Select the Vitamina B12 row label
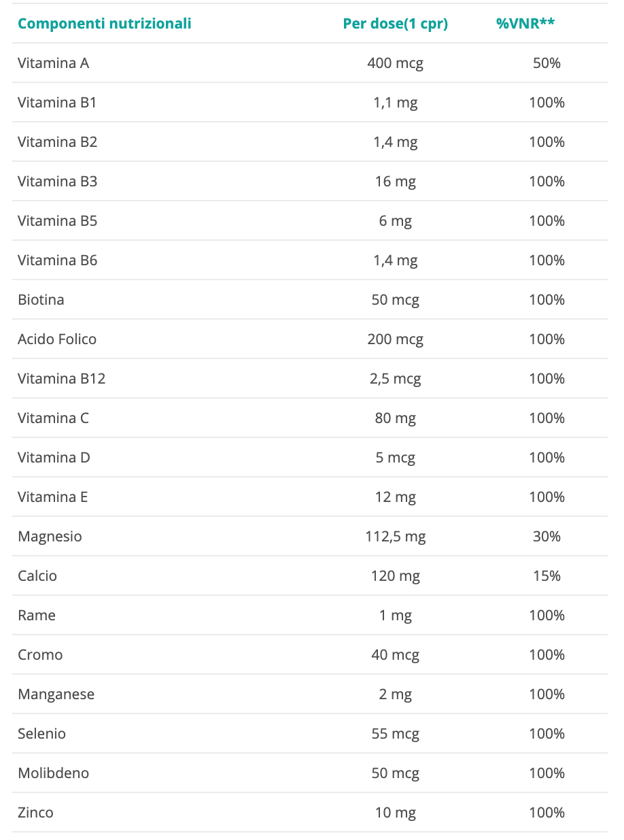 [x=62, y=379]
